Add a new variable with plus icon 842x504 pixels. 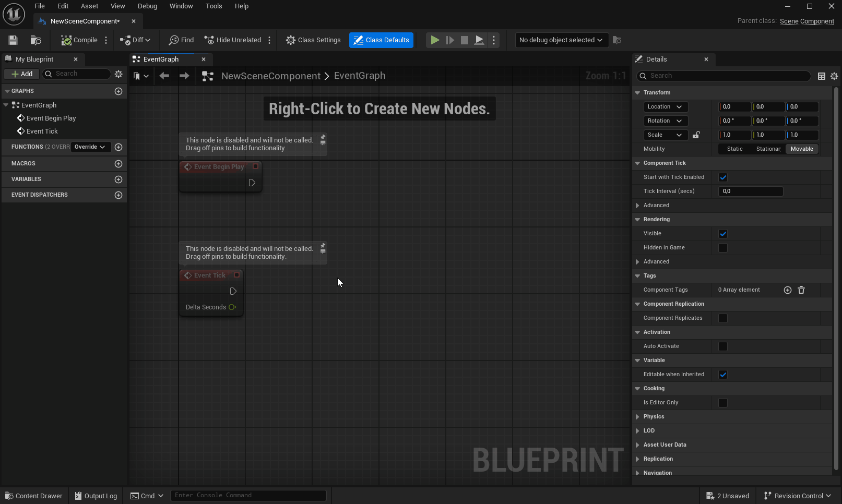tap(118, 179)
